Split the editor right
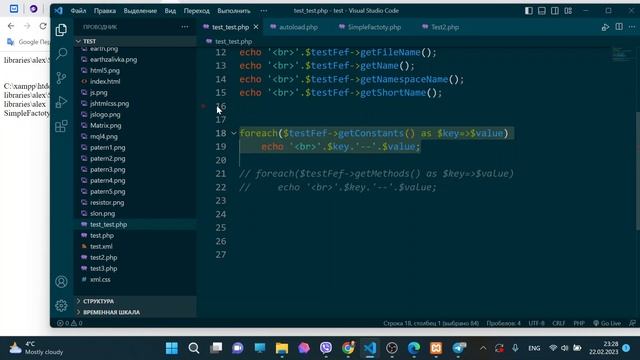 tap(619, 27)
